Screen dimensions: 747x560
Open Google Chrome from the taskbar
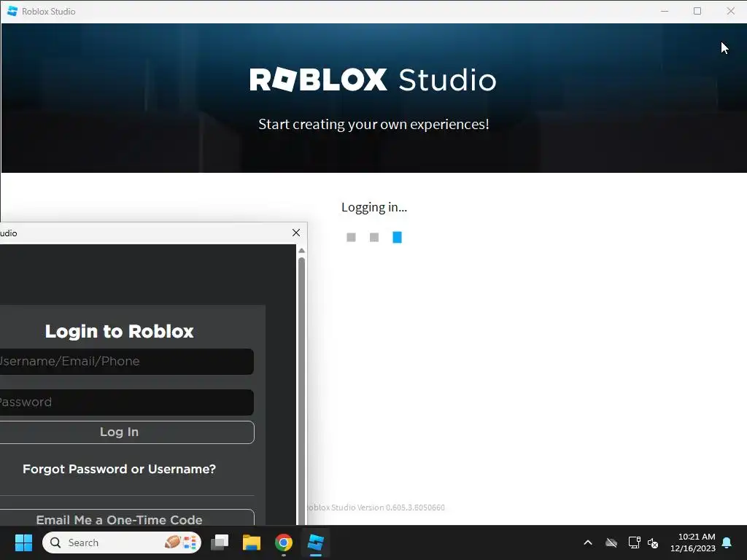284,542
